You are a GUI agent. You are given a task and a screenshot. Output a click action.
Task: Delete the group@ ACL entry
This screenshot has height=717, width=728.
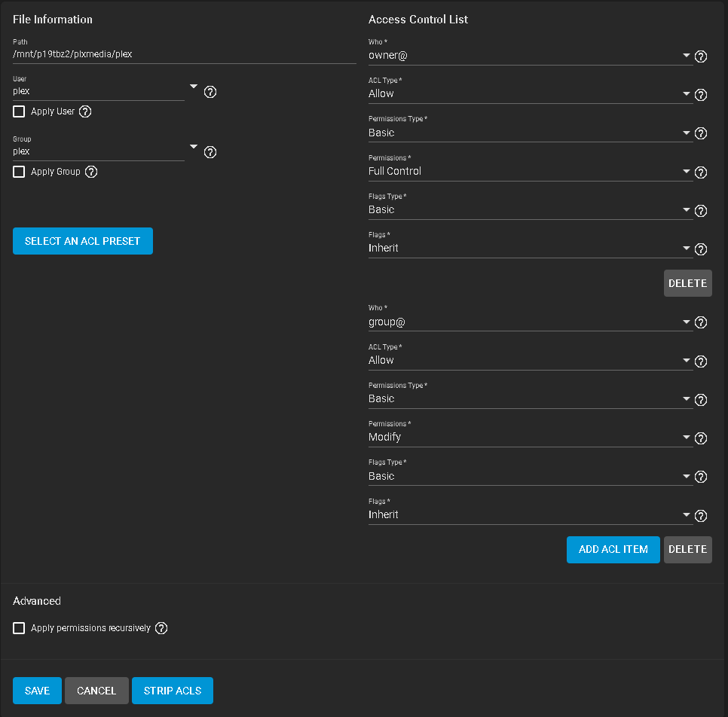(x=687, y=550)
